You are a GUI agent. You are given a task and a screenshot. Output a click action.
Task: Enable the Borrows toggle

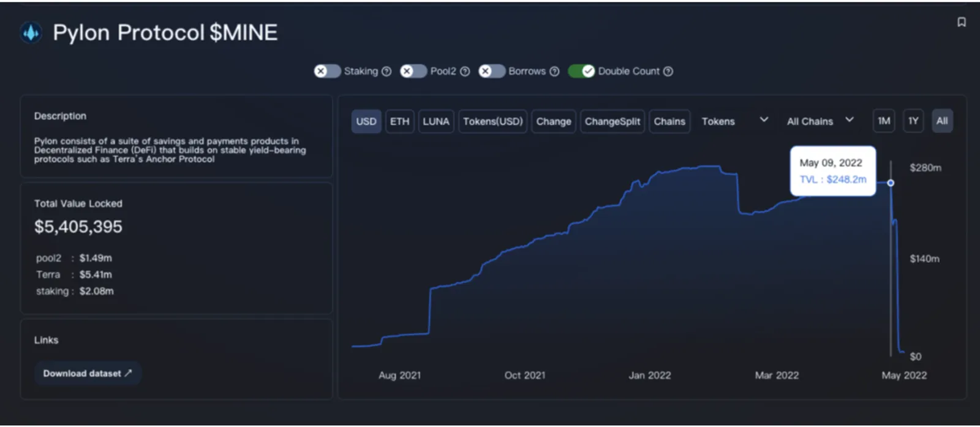point(492,71)
